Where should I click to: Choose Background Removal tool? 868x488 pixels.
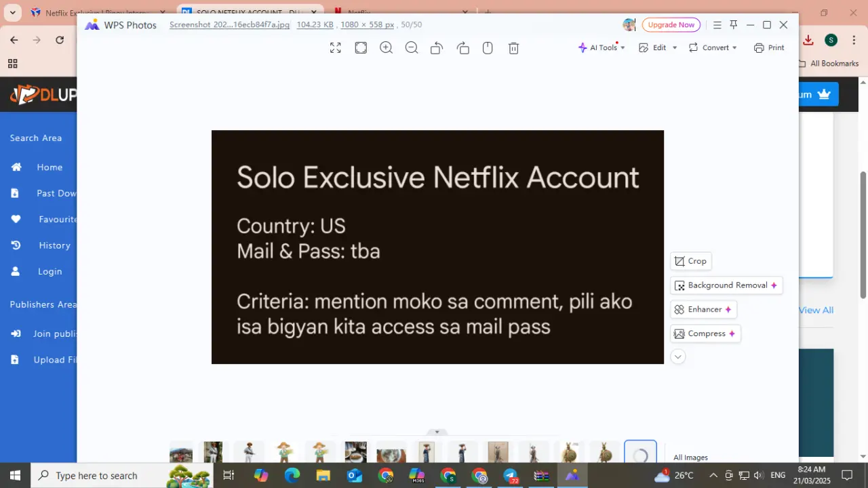[726, 285]
